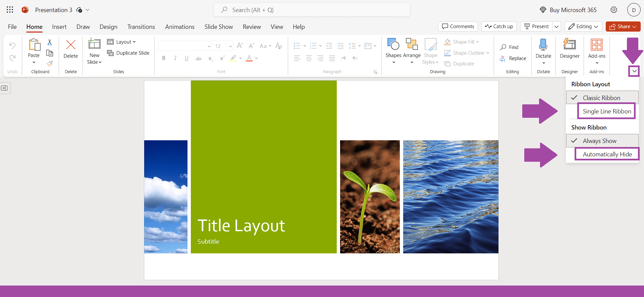Open the Transitions tab
The width and height of the screenshot is (644, 297).
(141, 27)
